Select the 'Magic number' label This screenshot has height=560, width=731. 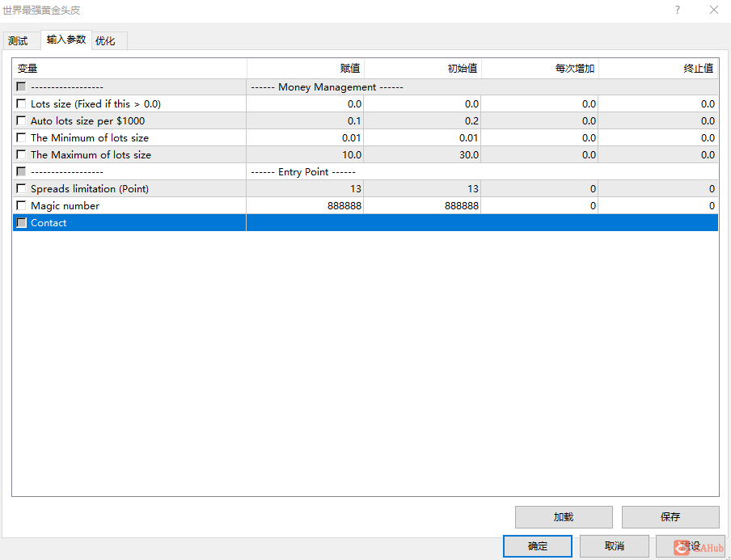pyautogui.click(x=65, y=206)
